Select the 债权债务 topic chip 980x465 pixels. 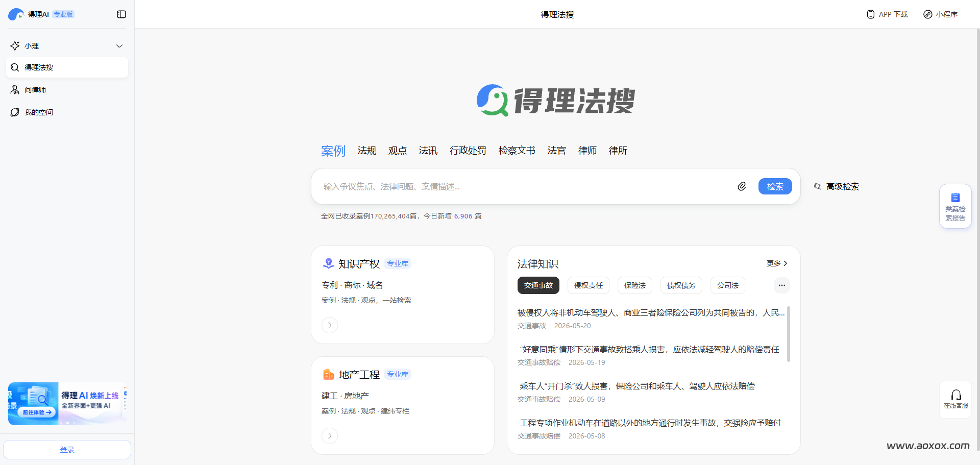[x=681, y=285]
